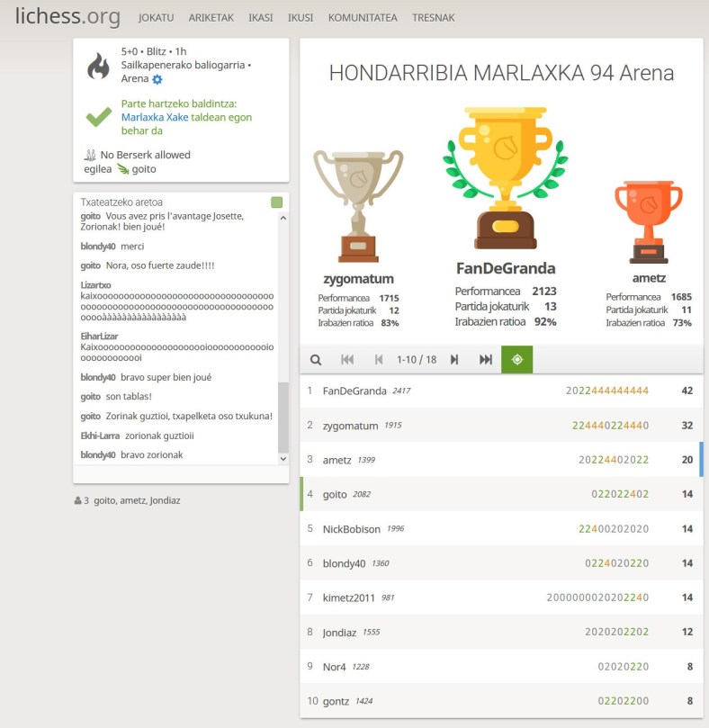Jump to last standings page
This screenshot has height=728, width=709.
[486, 360]
